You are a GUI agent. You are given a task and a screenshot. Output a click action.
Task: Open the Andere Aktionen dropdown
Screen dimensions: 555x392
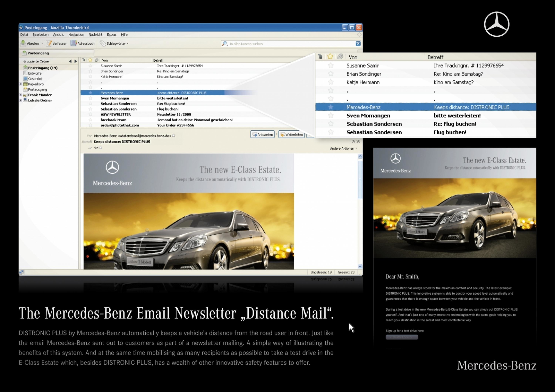click(x=343, y=148)
